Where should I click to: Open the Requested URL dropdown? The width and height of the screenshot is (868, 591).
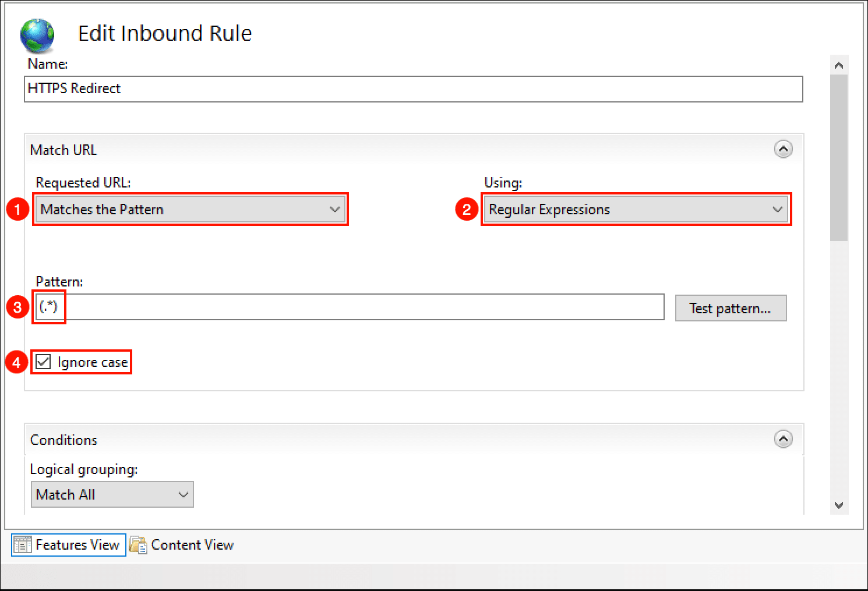coord(190,210)
